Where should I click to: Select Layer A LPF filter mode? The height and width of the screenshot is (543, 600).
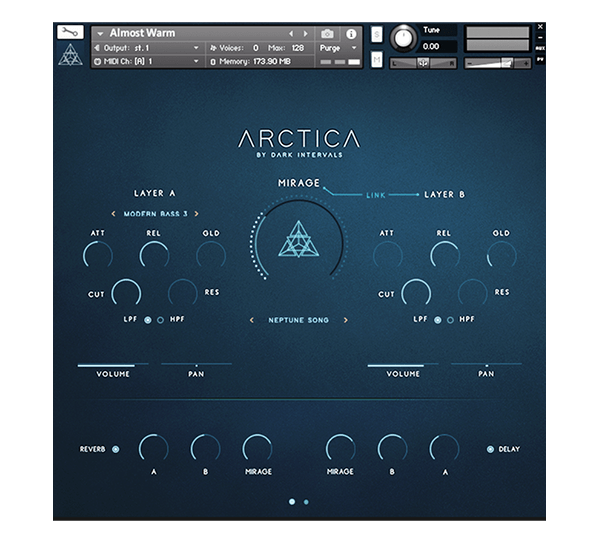[x=148, y=320]
